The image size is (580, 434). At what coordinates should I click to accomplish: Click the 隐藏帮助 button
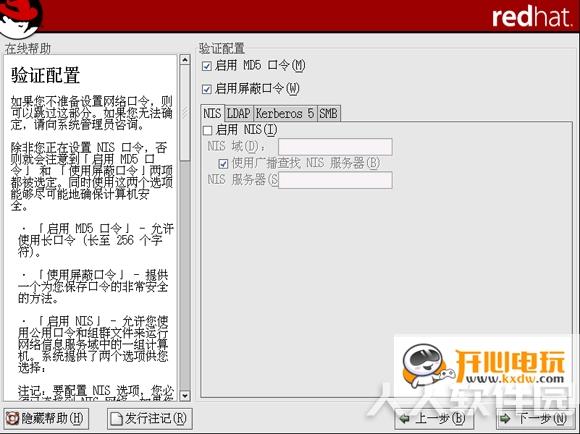46,419
